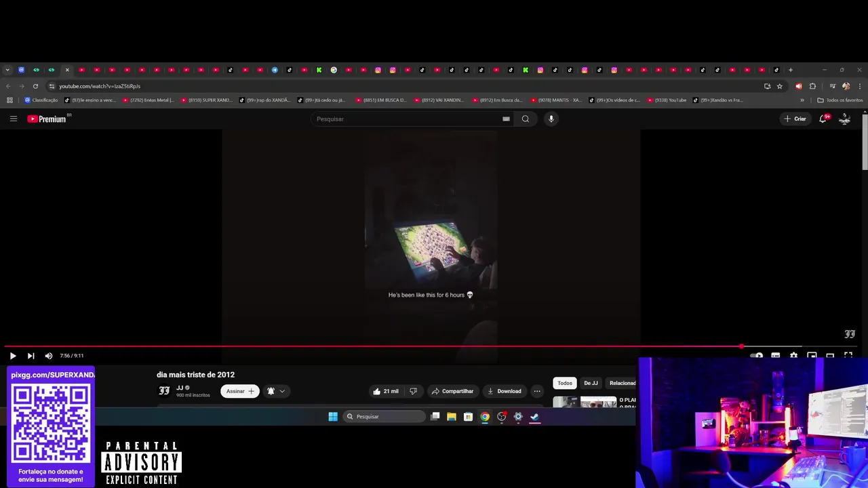Open the player settings gear
This screenshot has height=488, width=868.
coord(793,355)
